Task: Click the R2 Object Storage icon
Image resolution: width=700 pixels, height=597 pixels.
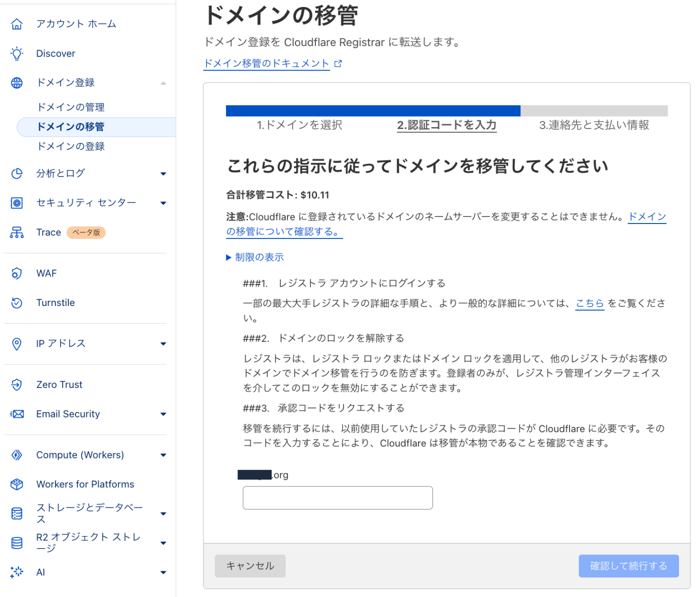Action: [17, 543]
